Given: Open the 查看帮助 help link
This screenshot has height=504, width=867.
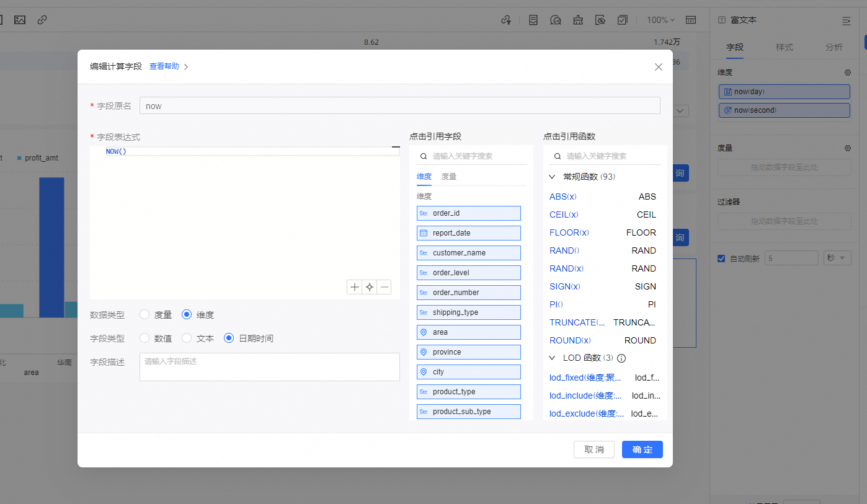Looking at the screenshot, I should (164, 66).
